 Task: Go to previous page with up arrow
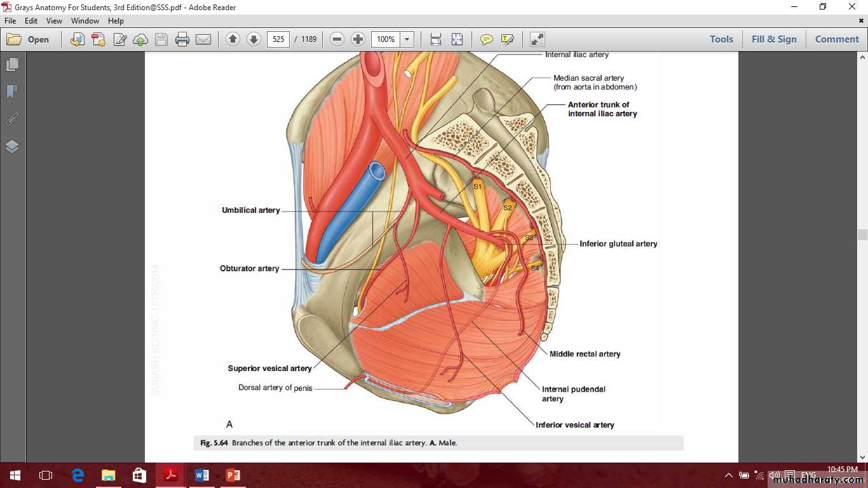pyautogui.click(x=233, y=39)
